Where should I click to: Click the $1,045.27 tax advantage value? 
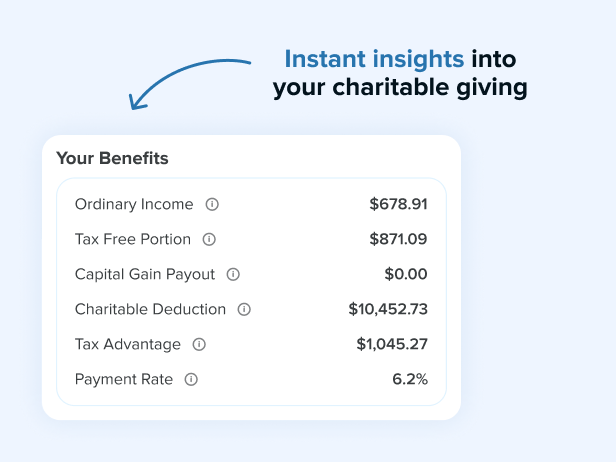tap(392, 344)
